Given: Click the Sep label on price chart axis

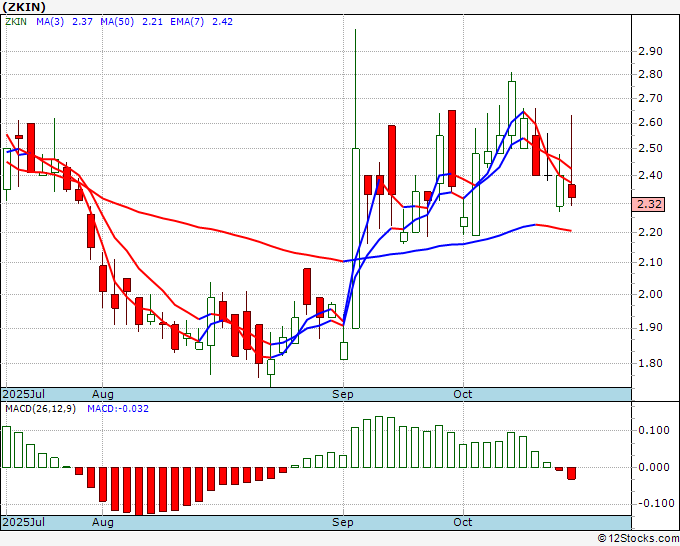Looking at the screenshot, I should tap(343, 394).
